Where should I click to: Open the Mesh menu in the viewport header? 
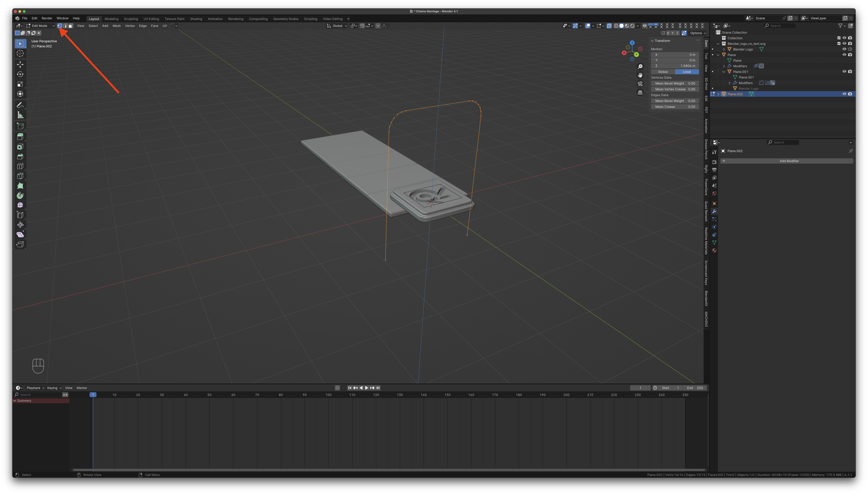tap(117, 26)
